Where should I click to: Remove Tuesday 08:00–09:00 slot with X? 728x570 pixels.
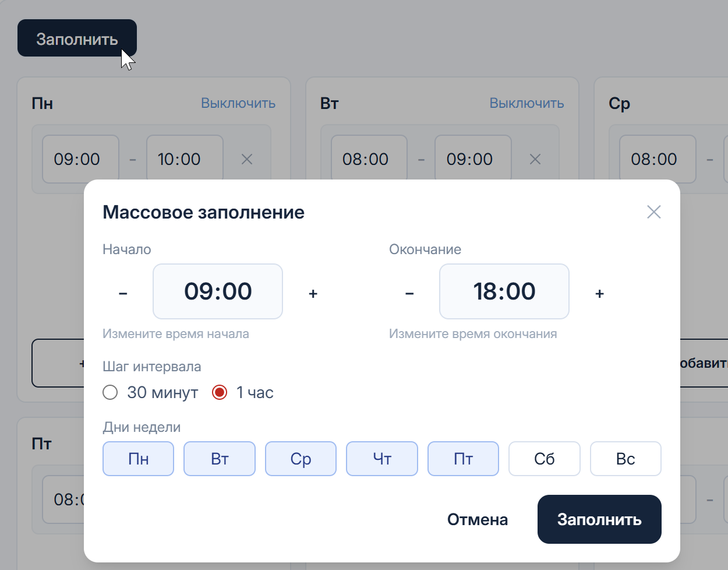(535, 159)
